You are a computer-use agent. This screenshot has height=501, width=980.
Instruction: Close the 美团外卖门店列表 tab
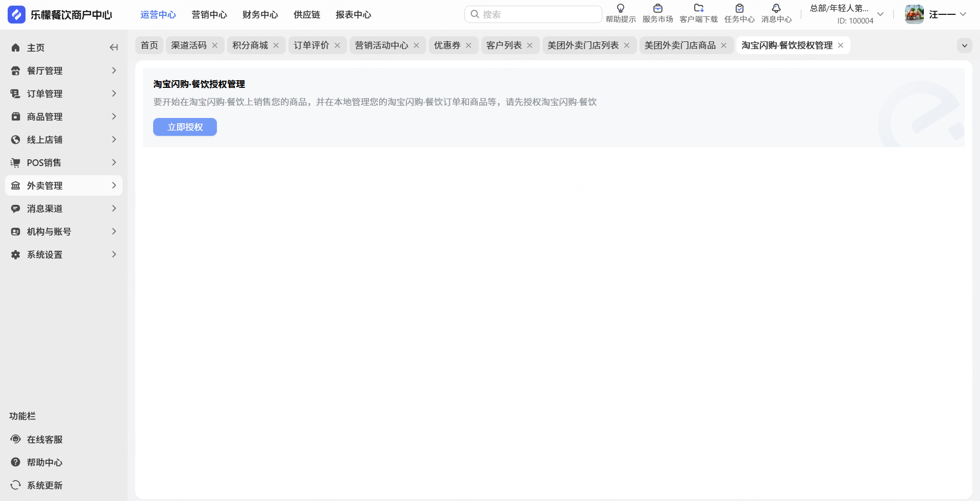point(627,45)
